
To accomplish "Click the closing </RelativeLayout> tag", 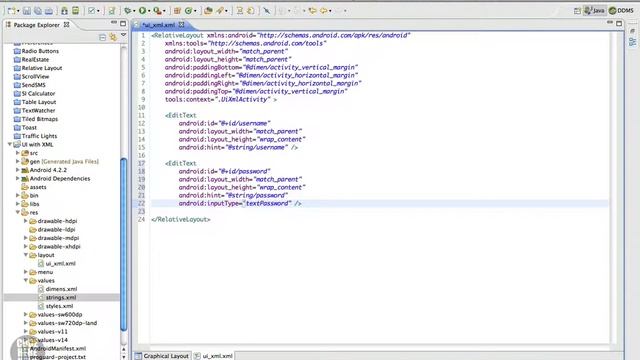I will (x=181, y=219).
